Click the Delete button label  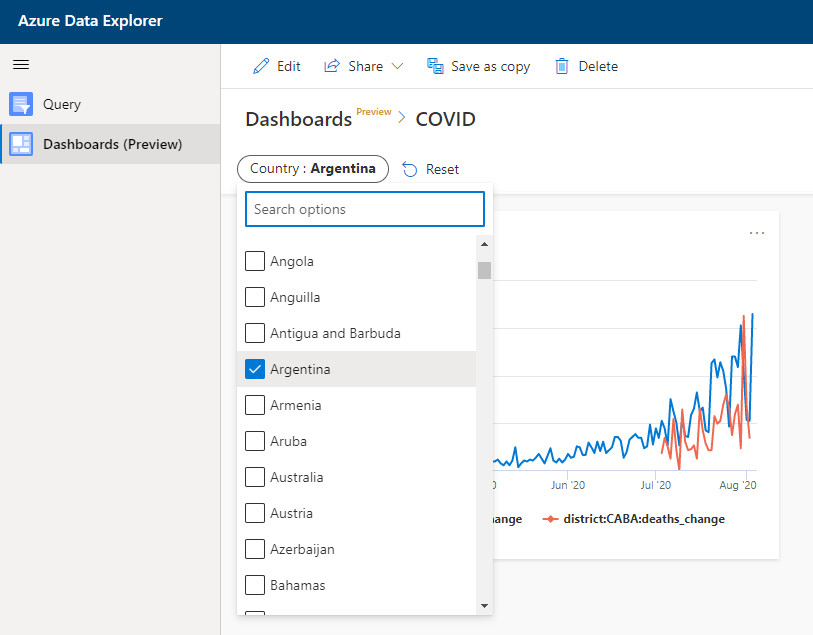tap(598, 66)
